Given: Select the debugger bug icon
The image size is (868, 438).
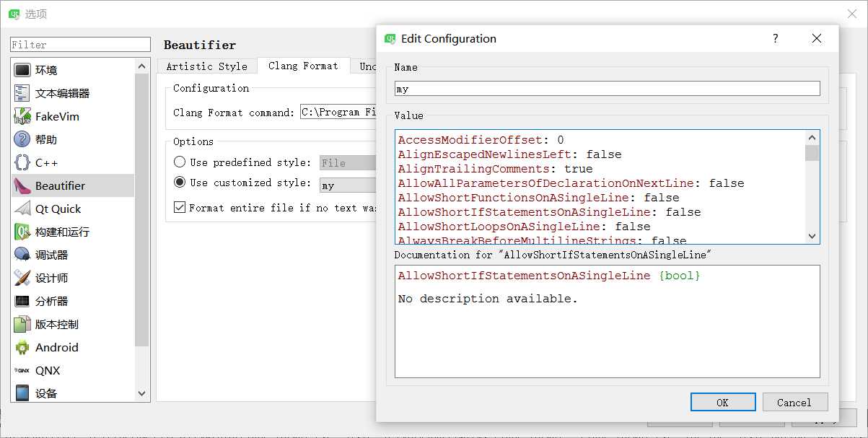Looking at the screenshot, I should click(x=22, y=255).
